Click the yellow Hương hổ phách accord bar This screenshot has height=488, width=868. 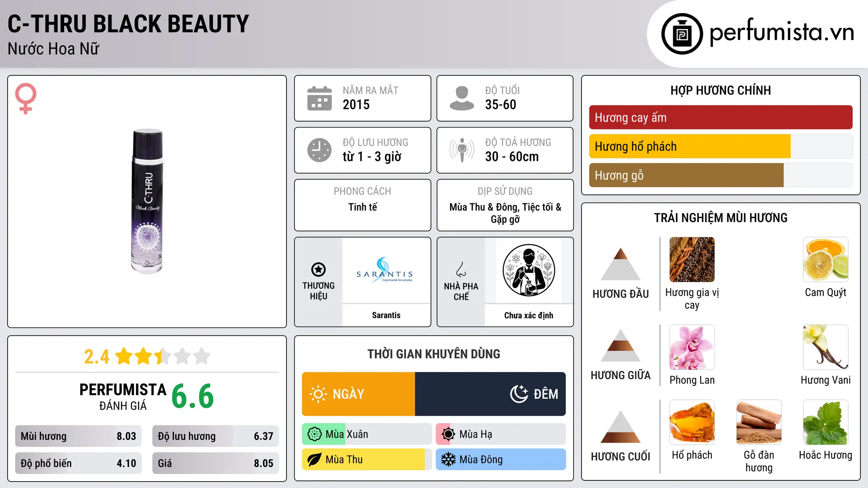pyautogui.click(x=690, y=146)
